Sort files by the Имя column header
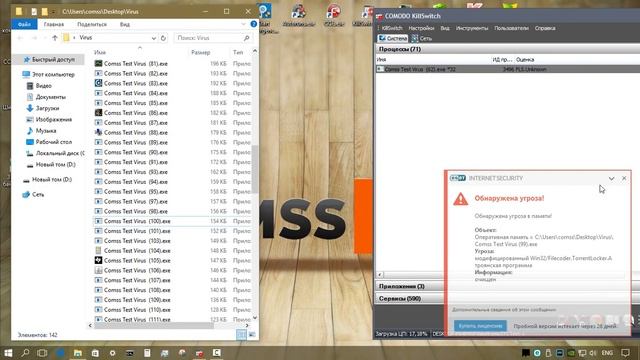This screenshot has width=640, height=360. point(100,53)
